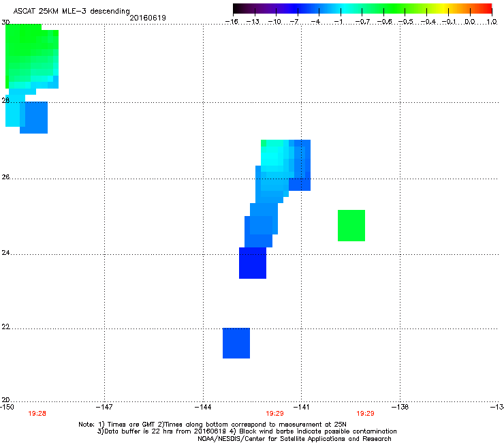Click the -0.6 colorbar label
This screenshot has height=443, width=504.
384,22
